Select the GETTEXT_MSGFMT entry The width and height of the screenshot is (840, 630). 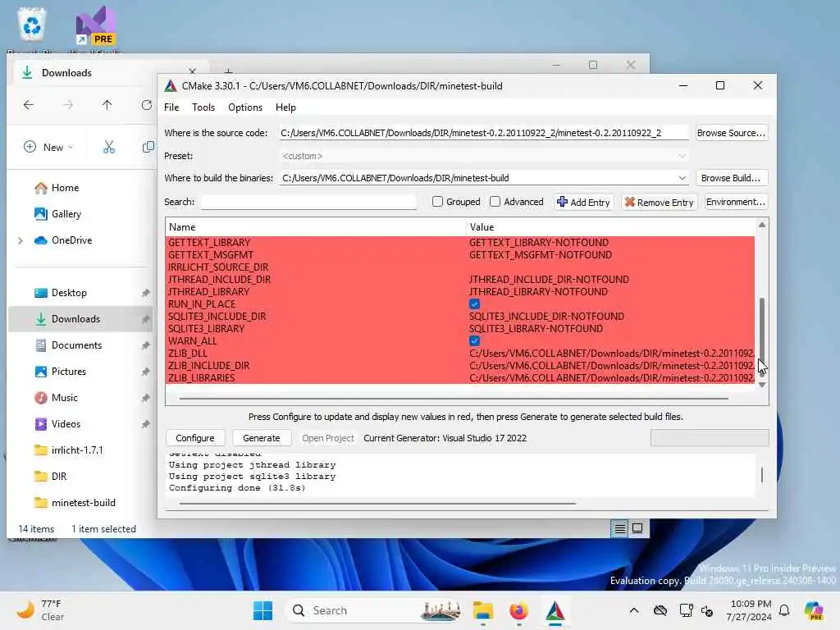coord(211,254)
